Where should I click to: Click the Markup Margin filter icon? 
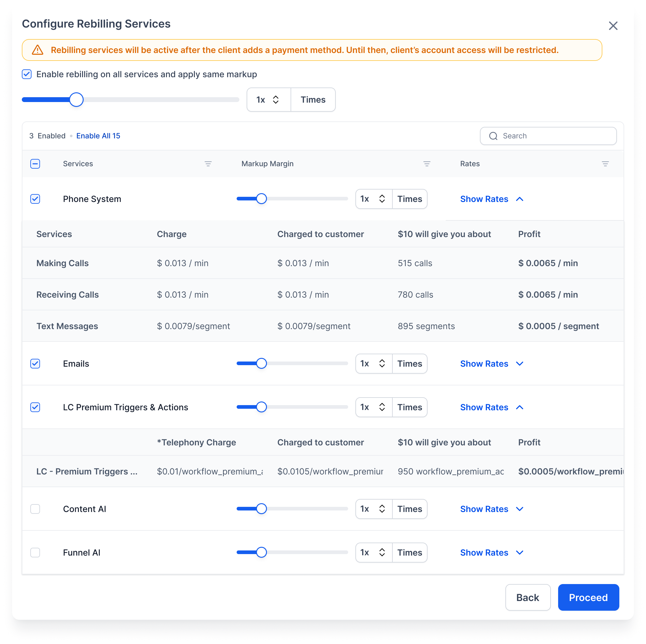click(427, 164)
